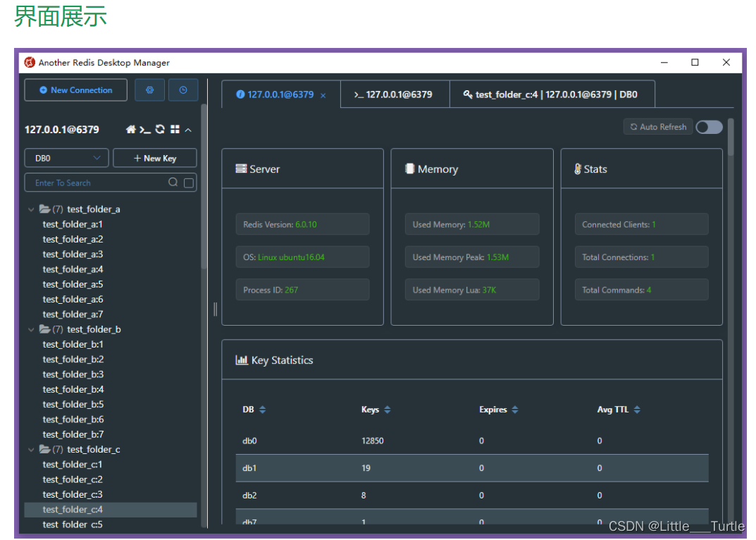This screenshot has height=540, width=756.
Task: Click the sidebar vertical scrollbar
Action: pos(204,186)
